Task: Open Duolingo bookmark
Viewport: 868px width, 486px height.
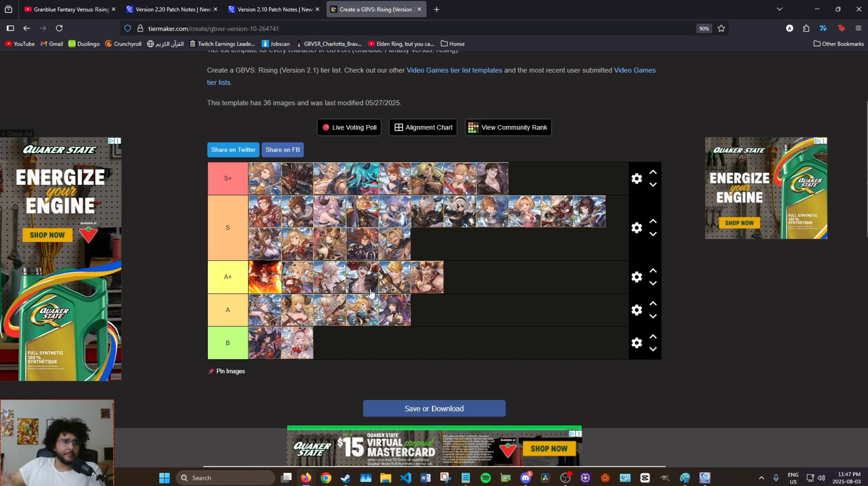Action: pos(84,44)
